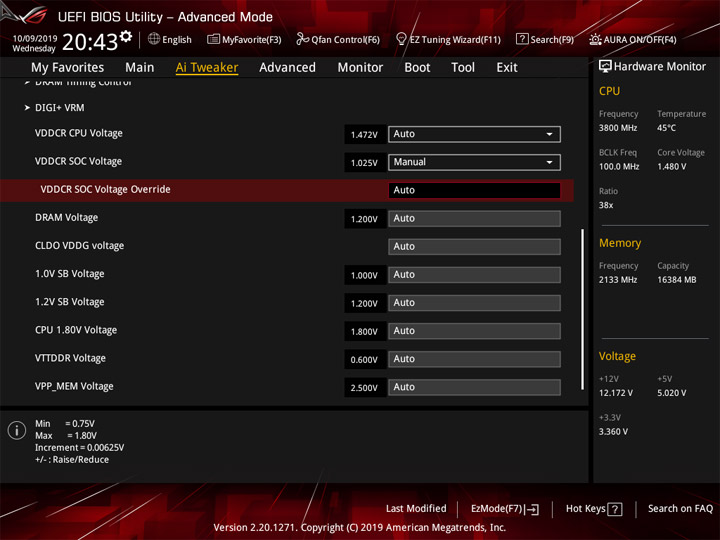
Task: Click the 20:43 clock time
Action: (90, 42)
